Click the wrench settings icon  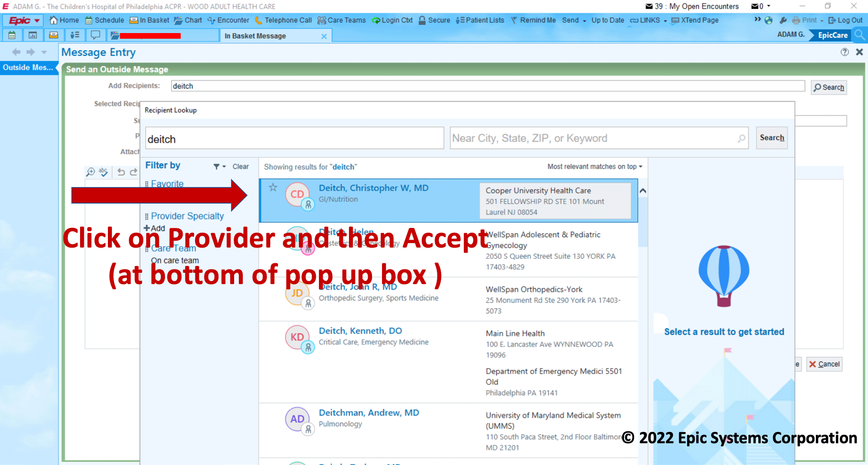point(783,20)
